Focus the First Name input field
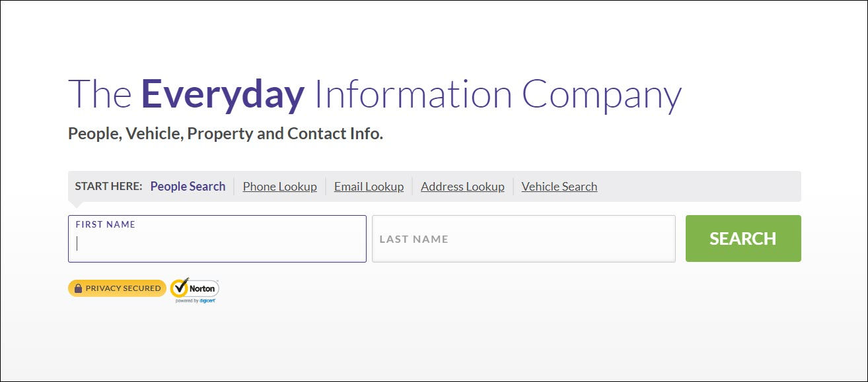The width and height of the screenshot is (868, 382). [x=217, y=239]
